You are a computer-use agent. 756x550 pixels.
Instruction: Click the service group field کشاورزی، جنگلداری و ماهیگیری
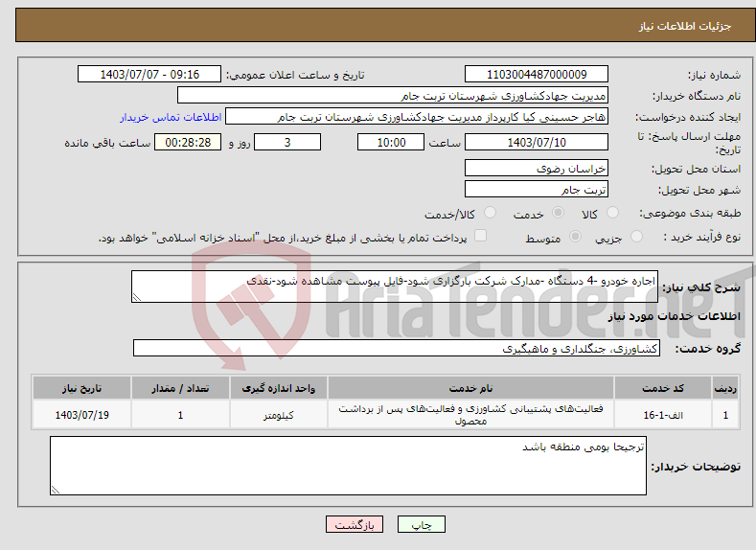click(x=397, y=348)
